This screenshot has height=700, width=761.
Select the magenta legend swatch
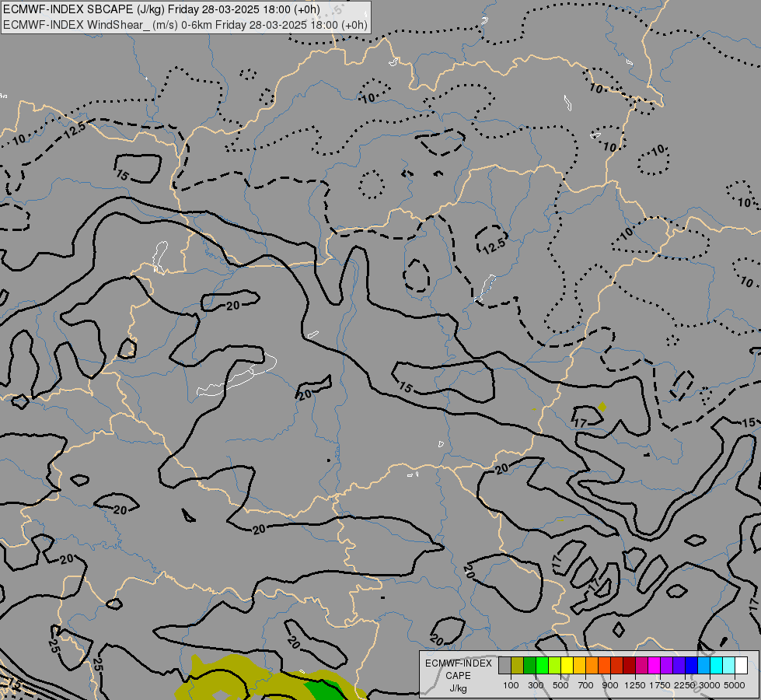(654, 666)
